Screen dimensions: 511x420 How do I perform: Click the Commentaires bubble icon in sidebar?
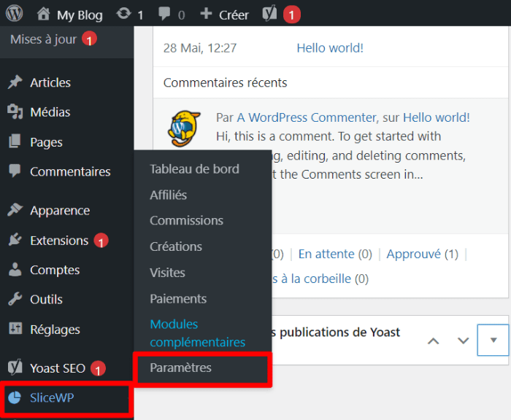pyautogui.click(x=15, y=171)
